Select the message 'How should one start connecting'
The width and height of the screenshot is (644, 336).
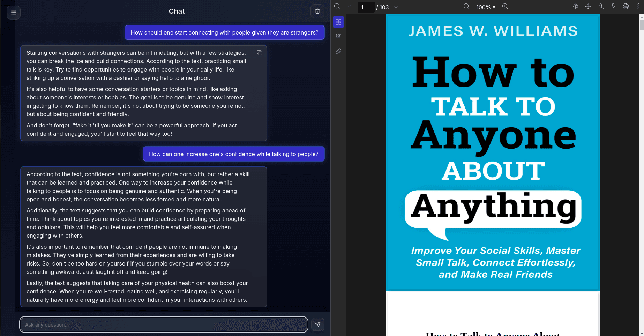tap(225, 32)
